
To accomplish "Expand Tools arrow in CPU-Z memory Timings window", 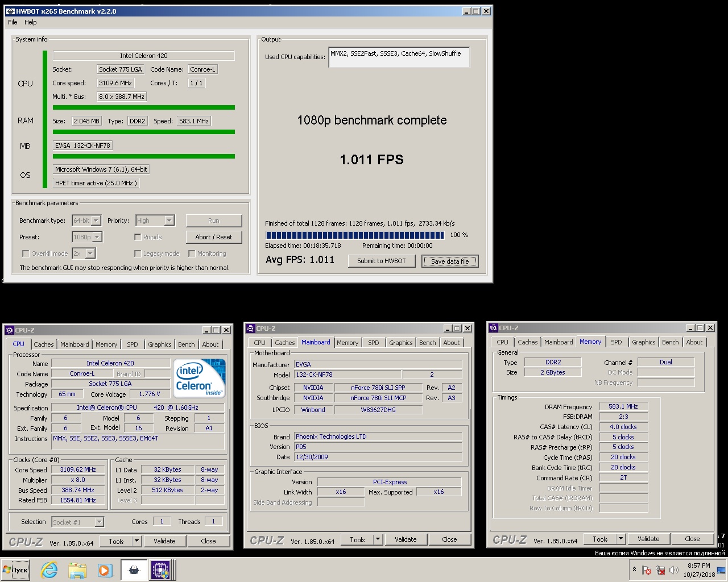I will point(621,539).
